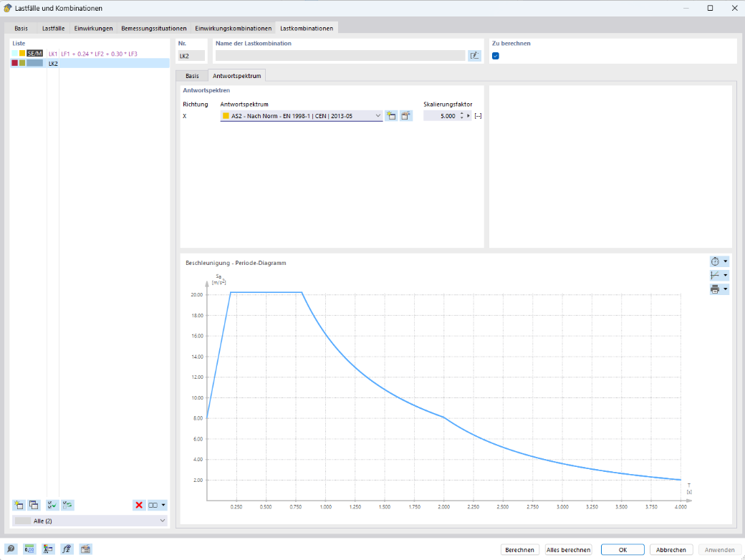Adjust Skalierungsfaktor with spinner arrows

462,116
